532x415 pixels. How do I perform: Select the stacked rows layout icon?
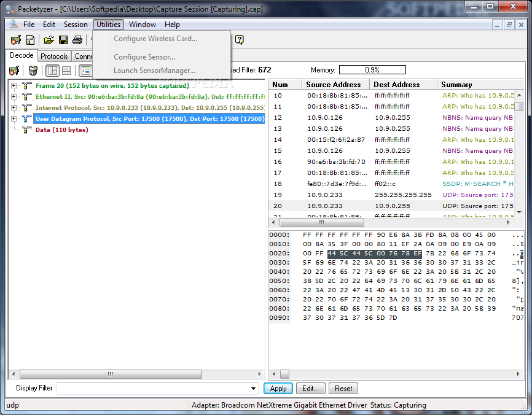(x=66, y=71)
